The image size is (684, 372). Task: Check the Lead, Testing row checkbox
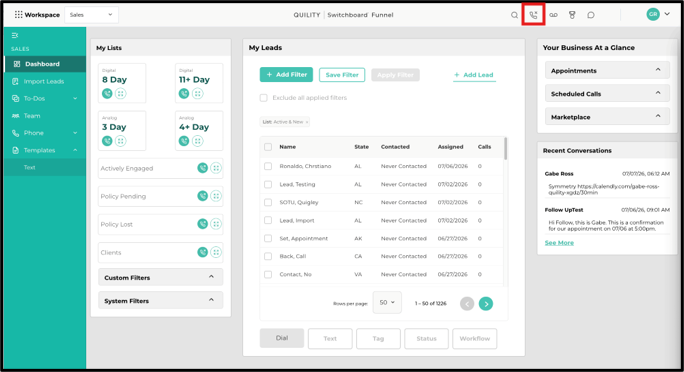point(268,184)
